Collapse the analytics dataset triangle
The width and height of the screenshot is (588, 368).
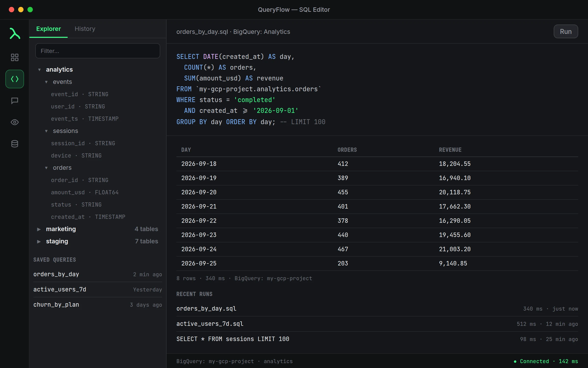point(39,70)
